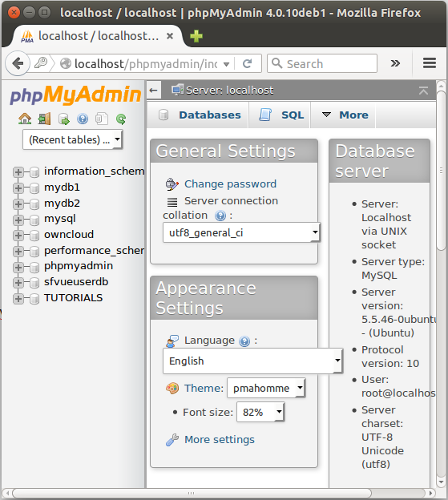Click the owncloud database cylinder icon
This screenshot has width=448, height=500.
(34, 236)
